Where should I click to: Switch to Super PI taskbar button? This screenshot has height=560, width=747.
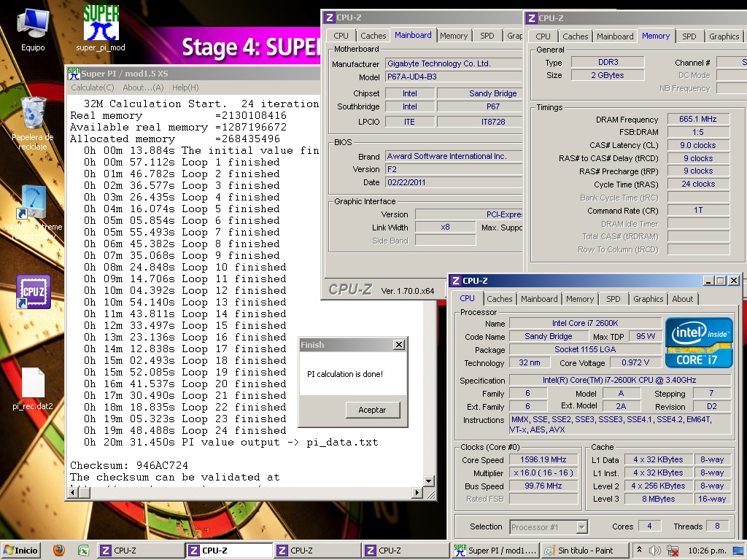pyautogui.click(x=495, y=550)
